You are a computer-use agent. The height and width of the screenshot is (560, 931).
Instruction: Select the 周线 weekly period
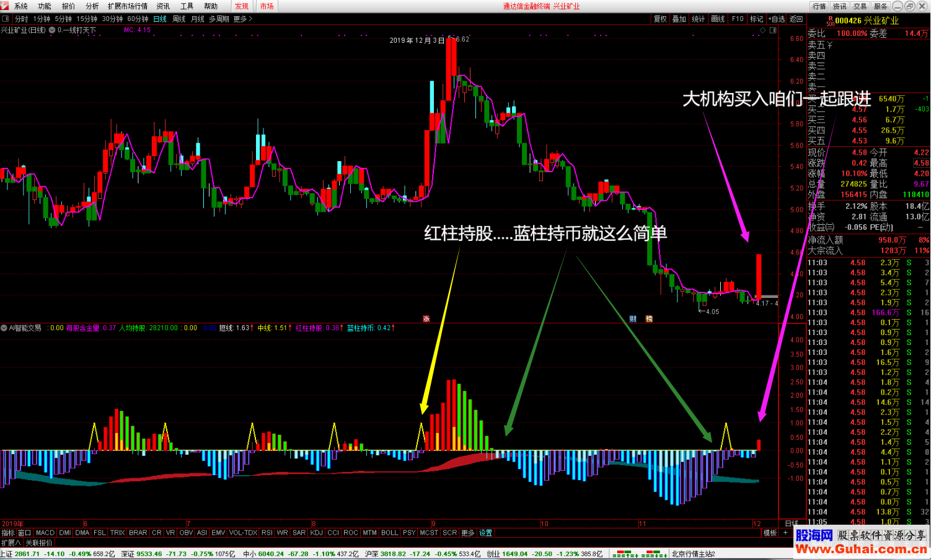click(x=179, y=19)
